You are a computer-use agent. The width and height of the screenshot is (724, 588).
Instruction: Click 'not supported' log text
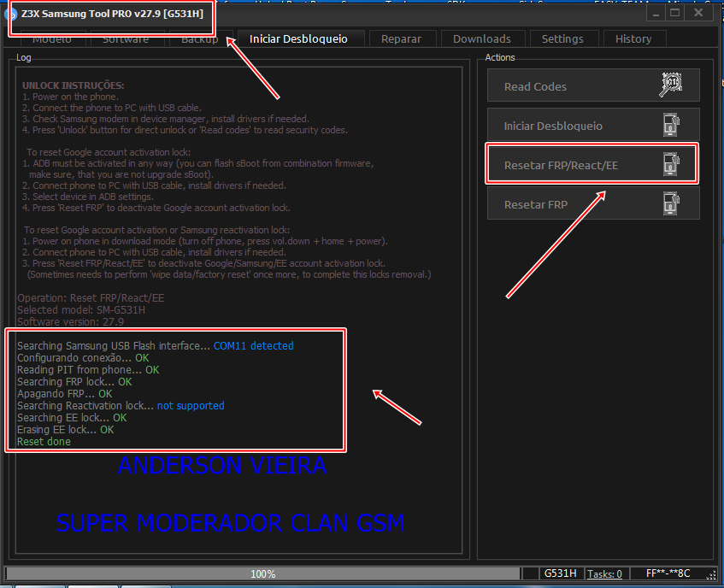[191, 406]
